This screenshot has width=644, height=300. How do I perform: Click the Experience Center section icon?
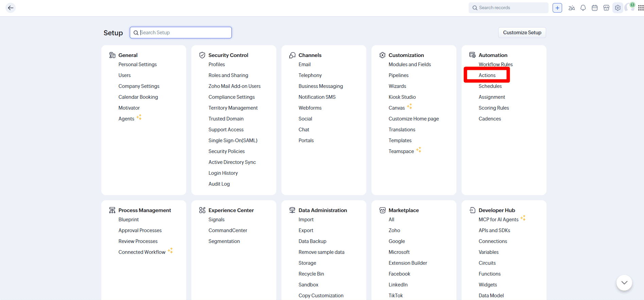coord(202,210)
